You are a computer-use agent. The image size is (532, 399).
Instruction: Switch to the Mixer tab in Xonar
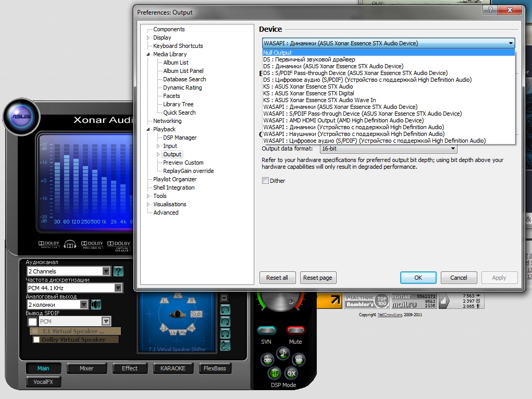tap(86, 368)
